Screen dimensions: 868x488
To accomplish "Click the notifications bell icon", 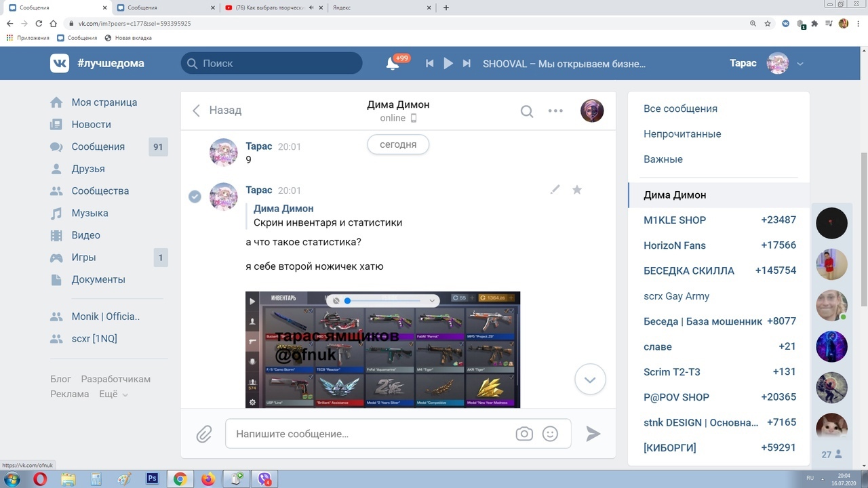I will tap(393, 64).
